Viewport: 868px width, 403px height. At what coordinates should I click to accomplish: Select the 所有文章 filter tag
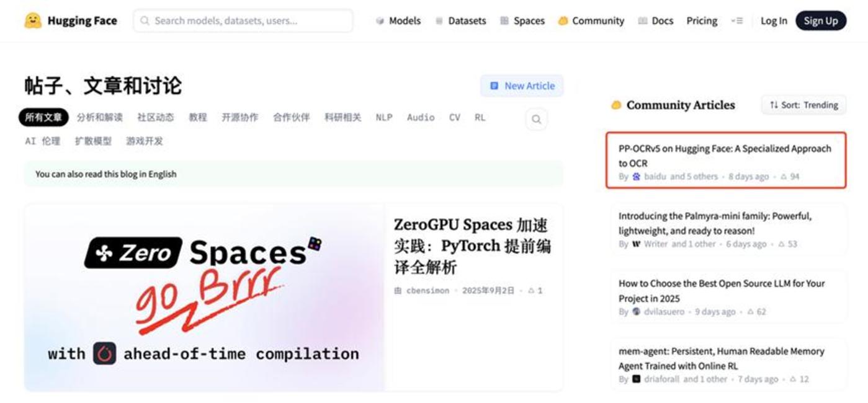[43, 117]
